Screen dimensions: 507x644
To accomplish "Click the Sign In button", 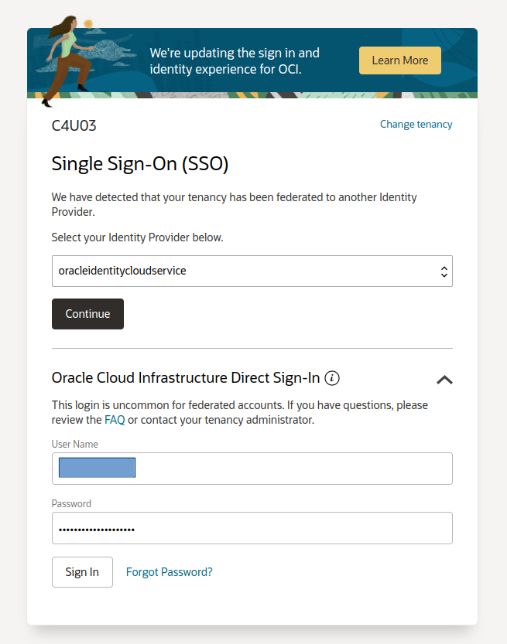I will [82, 572].
